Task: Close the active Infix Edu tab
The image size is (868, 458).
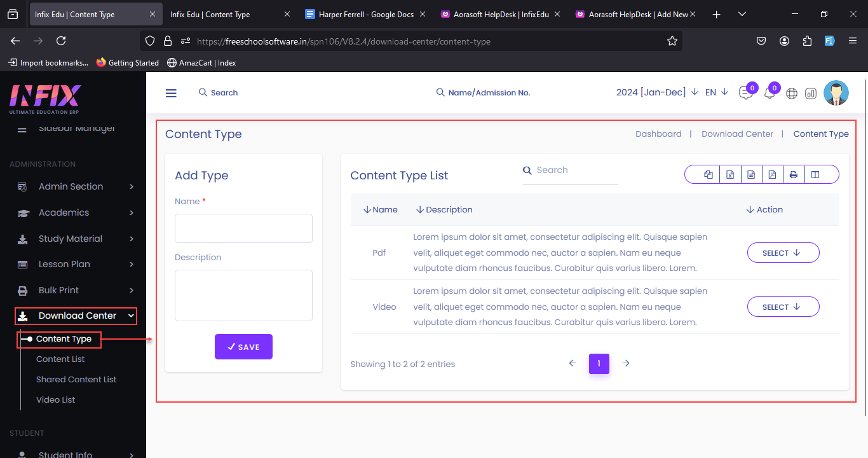Action: pos(152,14)
